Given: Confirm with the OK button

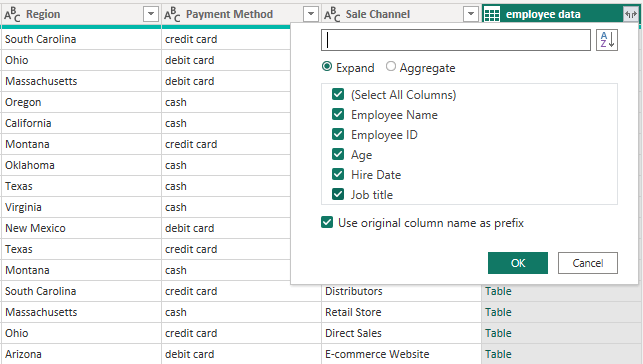Looking at the screenshot, I should 518,263.
